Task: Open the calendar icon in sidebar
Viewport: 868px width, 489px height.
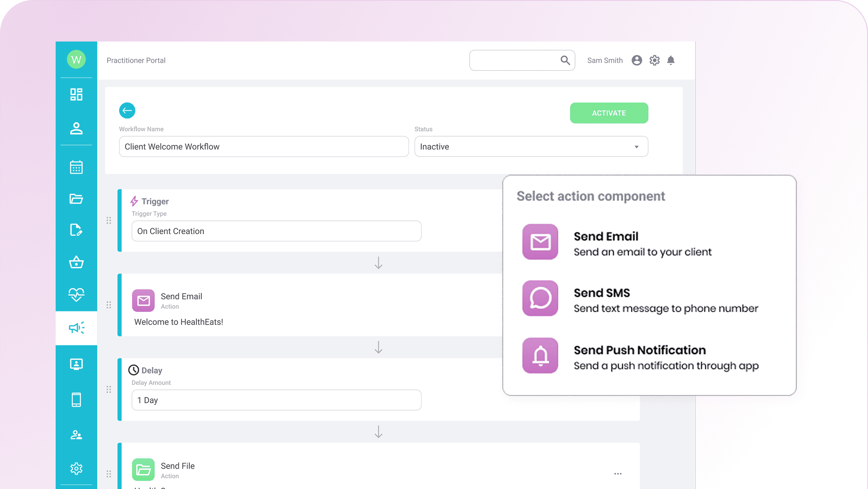Action: 76,167
